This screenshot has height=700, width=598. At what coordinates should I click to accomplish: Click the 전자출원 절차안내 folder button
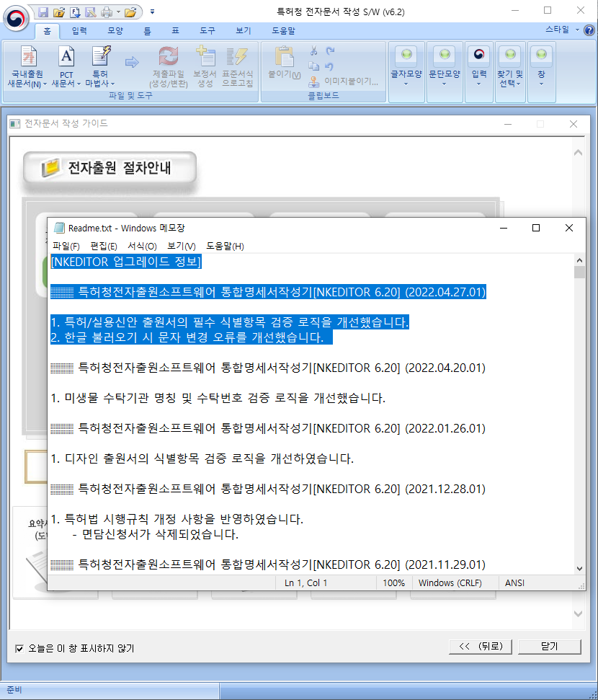pyautogui.click(x=110, y=168)
